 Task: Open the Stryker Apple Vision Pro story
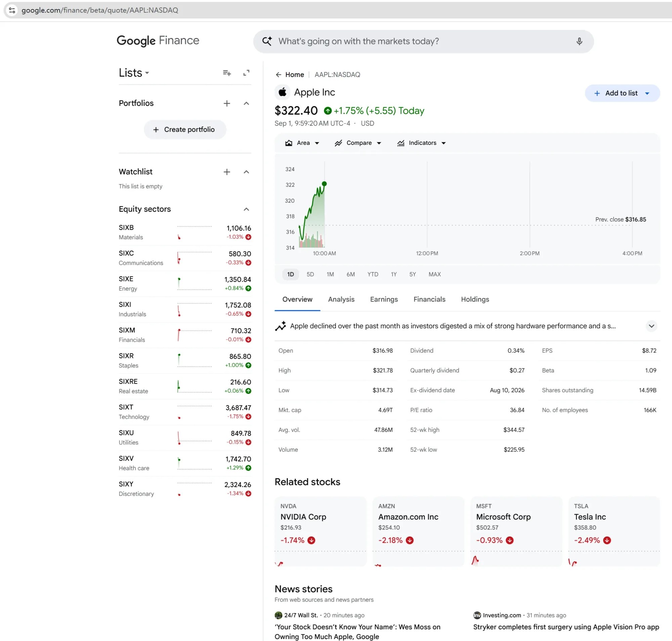tap(566, 627)
